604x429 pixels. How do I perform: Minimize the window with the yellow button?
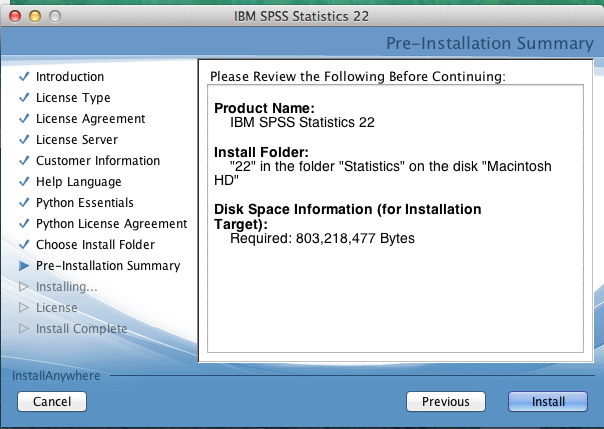(35, 16)
